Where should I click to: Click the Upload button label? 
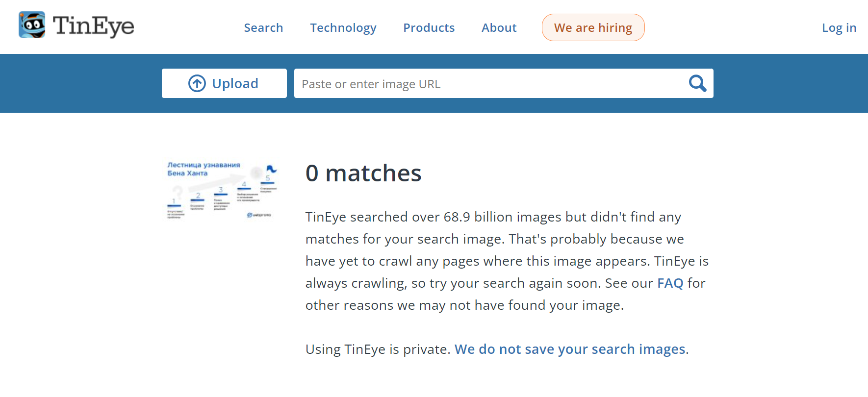[x=235, y=83]
